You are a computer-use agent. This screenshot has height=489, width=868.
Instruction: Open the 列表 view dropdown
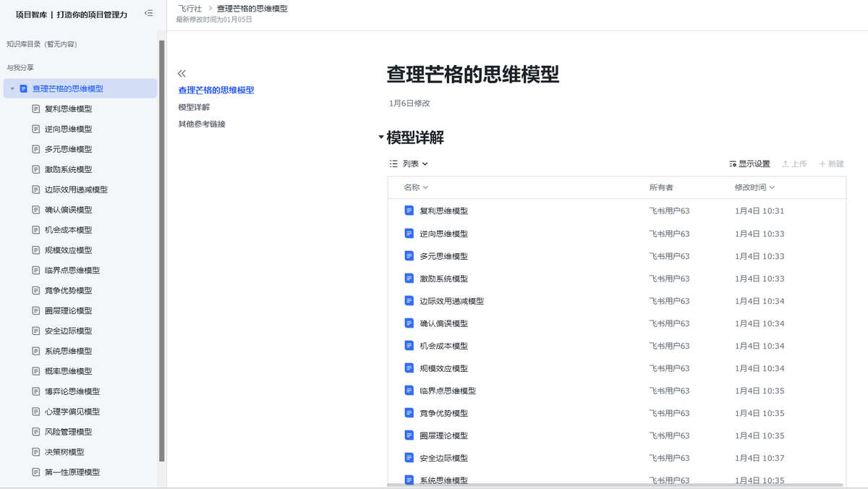[x=409, y=164]
